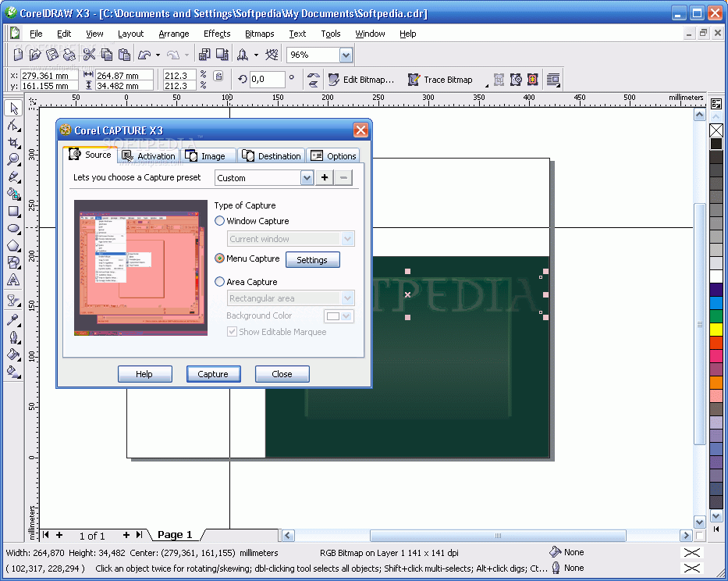Select the Crop tool in toolbox
The height and width of the screenshot is (581, 728).
[x=13, y=143]
